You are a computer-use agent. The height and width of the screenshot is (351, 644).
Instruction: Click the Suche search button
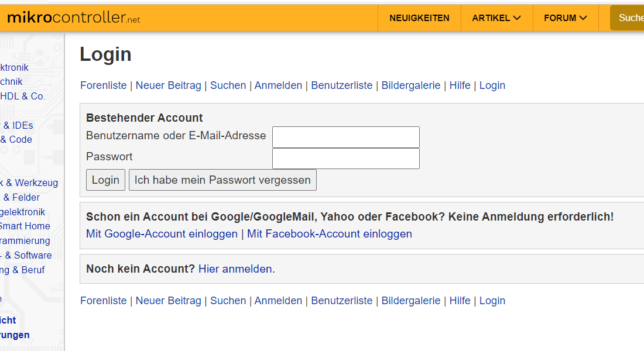627,18
